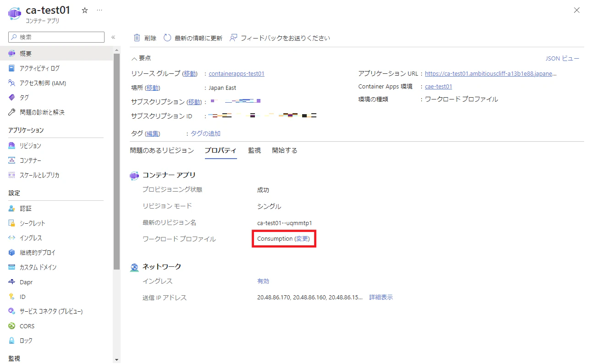Click the カスタム ドメイン sidebar icon
591x364 pixels.
click(12, 267)
